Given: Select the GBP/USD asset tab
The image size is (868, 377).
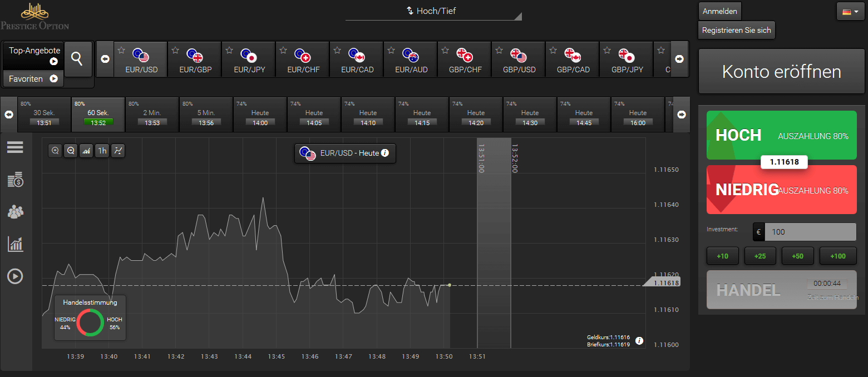Looking at the screenshot, I should pyautogui.click(x=519, y=59).
